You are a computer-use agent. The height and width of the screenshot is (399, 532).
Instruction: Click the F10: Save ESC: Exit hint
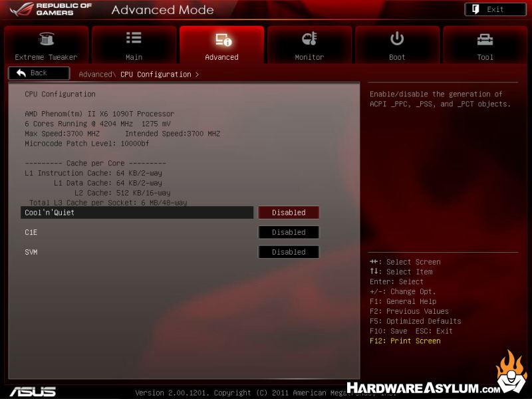[x=411, y=331]
